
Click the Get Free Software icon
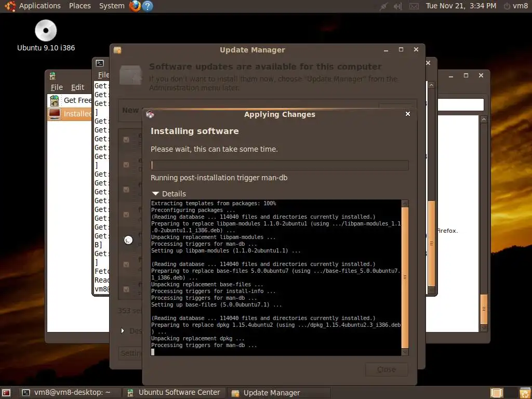(54, 100)
